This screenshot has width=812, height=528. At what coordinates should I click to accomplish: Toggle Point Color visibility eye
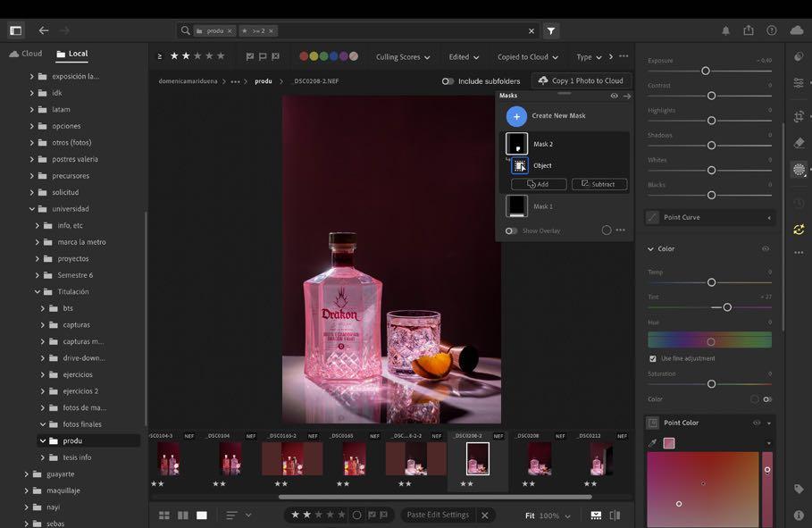[x=757, y=423]
